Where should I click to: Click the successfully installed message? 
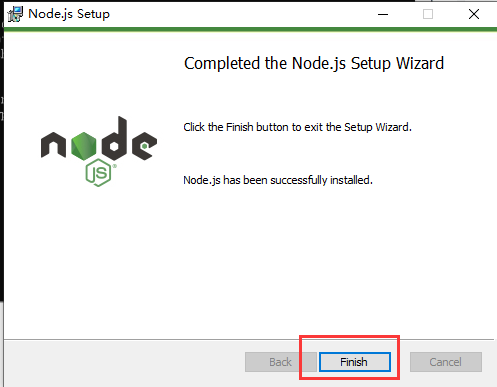(x=278, y=180)
